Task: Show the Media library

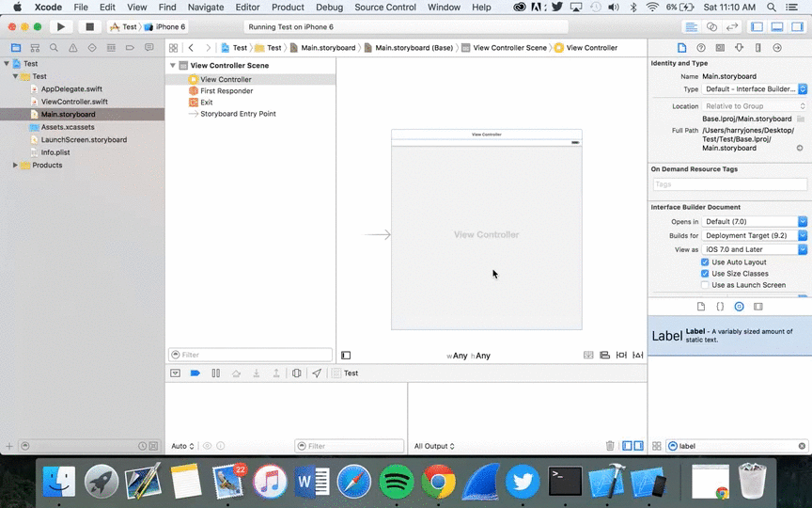Action: pos(758,307)
